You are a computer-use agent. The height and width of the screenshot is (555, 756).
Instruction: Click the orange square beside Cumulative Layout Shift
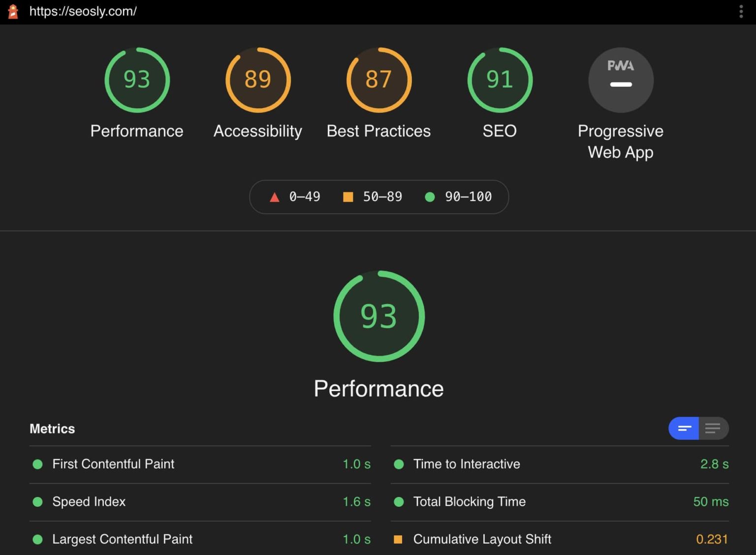tap(399, 539)
